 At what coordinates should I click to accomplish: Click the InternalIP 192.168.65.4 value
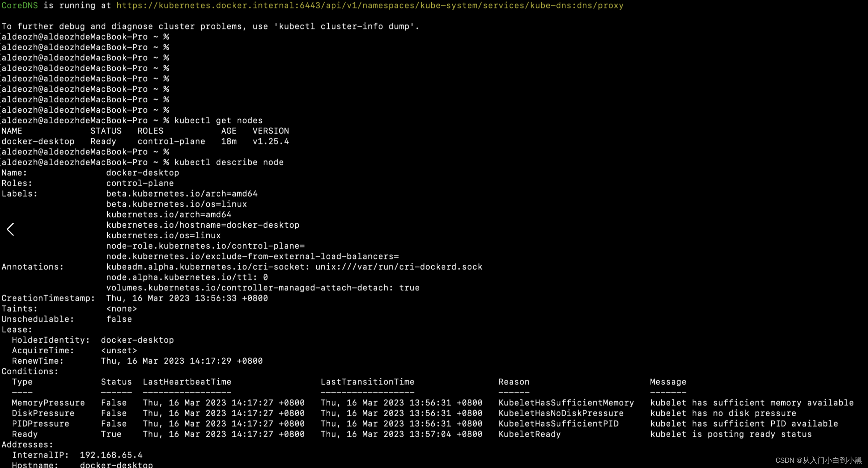(x=111, y=455)
